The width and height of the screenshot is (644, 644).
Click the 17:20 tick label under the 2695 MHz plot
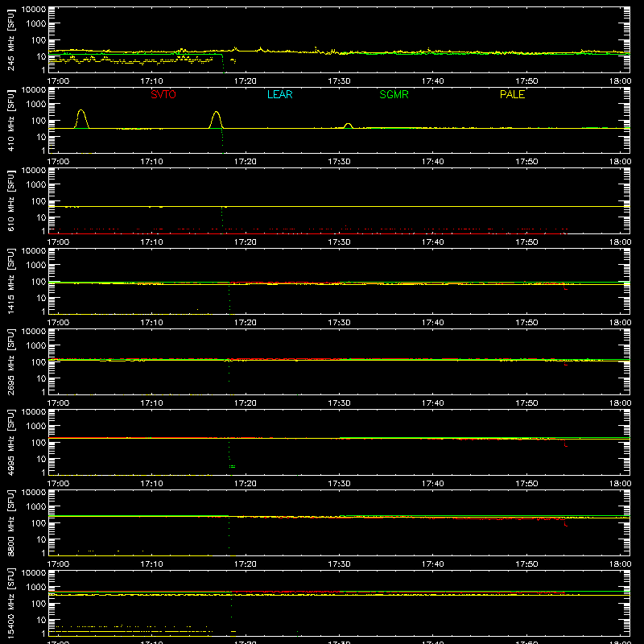[246, 403]
